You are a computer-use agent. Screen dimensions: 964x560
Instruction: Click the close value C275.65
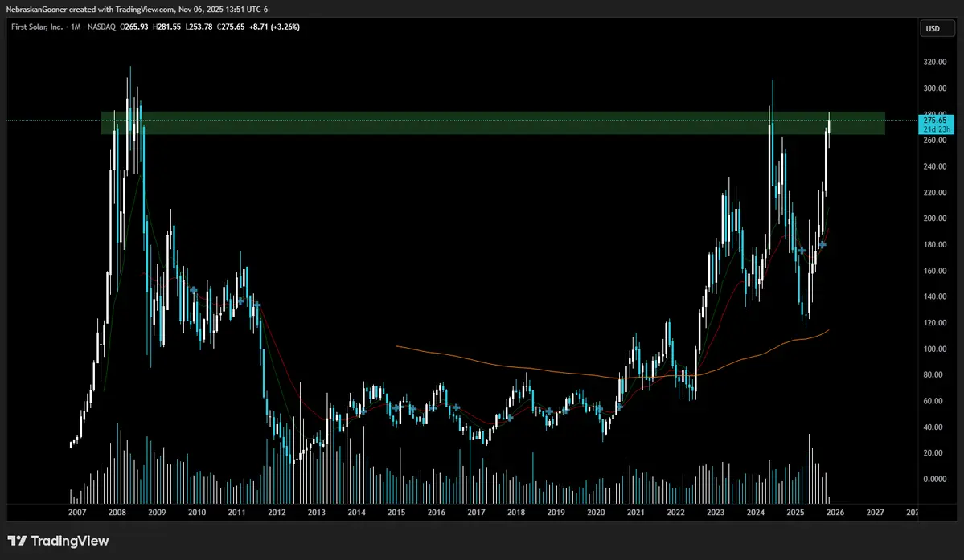click(232, 27)
